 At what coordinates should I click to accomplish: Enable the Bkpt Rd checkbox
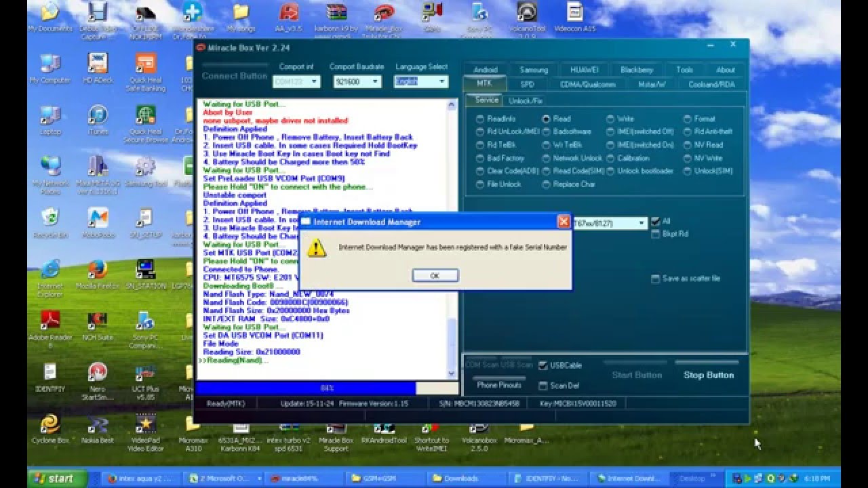coord(655,234)
